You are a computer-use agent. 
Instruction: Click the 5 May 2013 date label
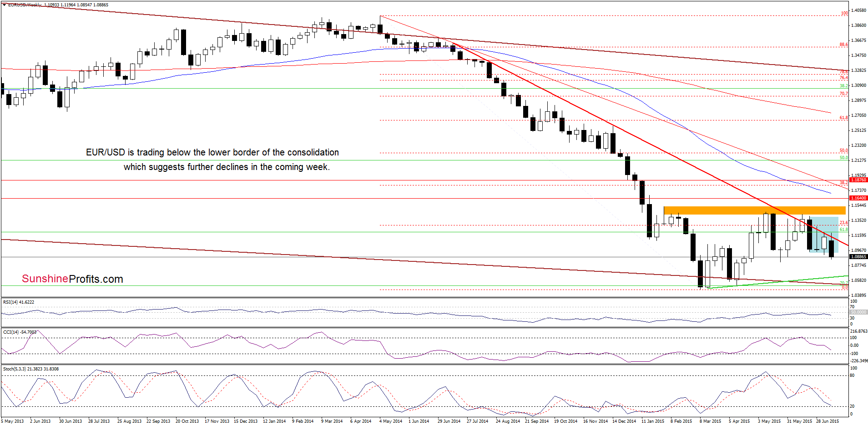click(13, 421)
